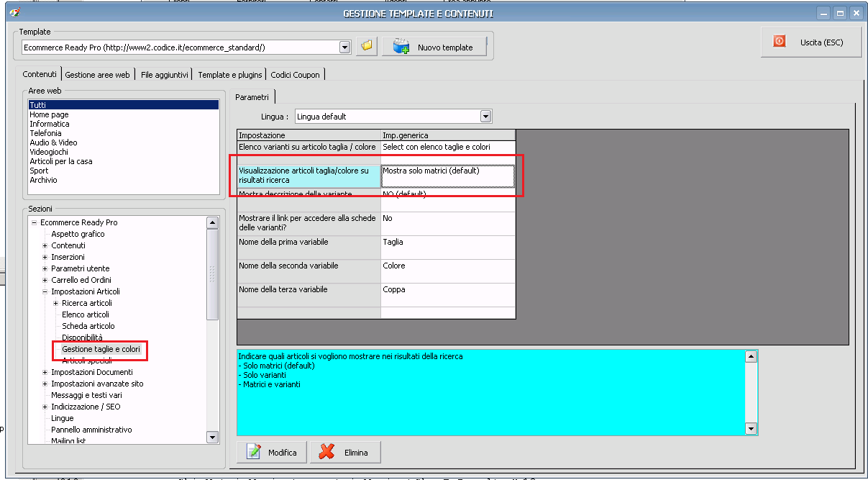868x480 pixels.
Task: Click Mostrare il link per accedere setting
Action: (309, 223)
